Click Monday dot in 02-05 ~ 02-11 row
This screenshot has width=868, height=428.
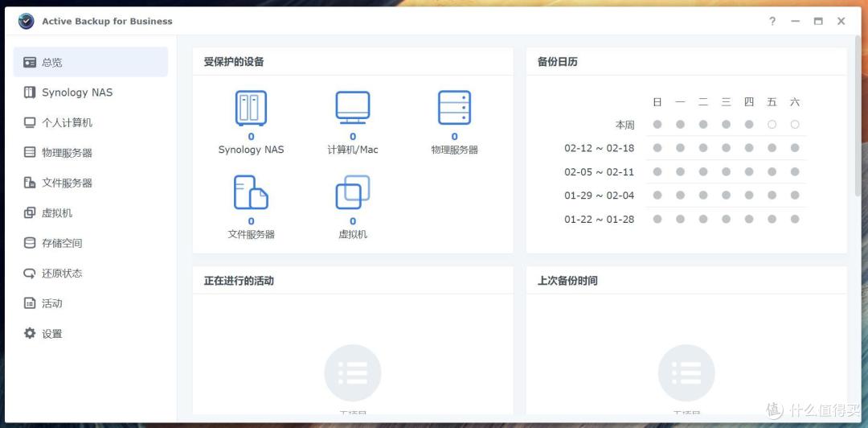[680, 172]
